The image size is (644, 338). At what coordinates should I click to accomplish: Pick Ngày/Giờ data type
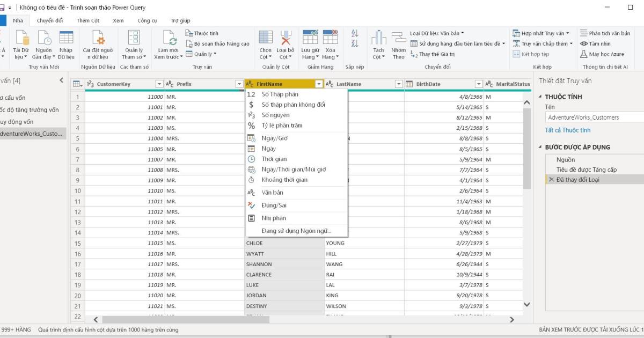click(275, 138)
